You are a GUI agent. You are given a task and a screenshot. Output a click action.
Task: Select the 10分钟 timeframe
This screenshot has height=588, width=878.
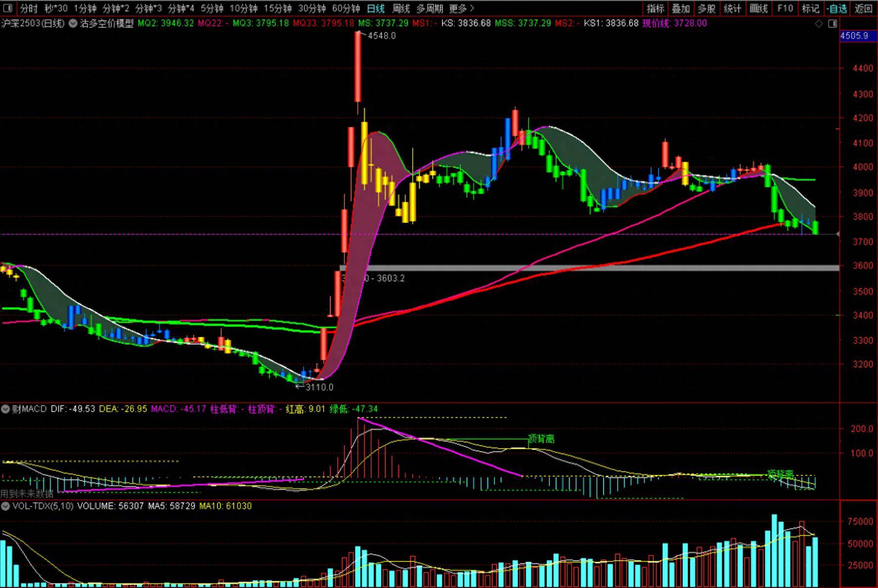244,8
